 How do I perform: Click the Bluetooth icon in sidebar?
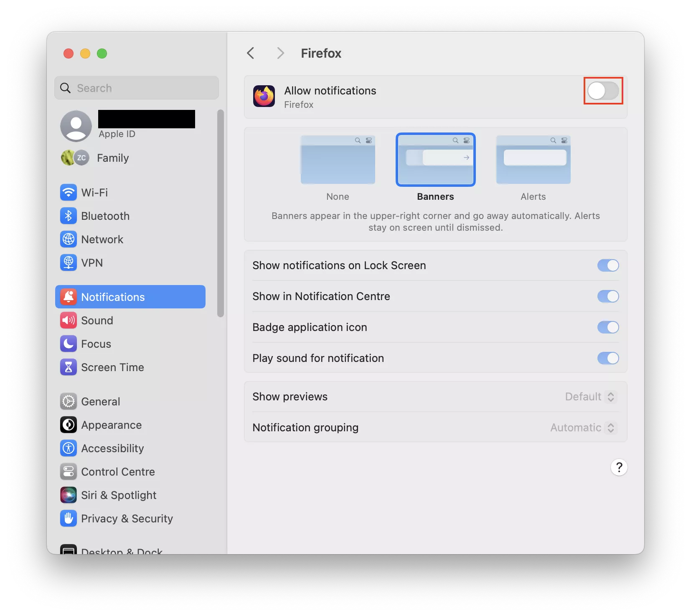pos(69,216)
